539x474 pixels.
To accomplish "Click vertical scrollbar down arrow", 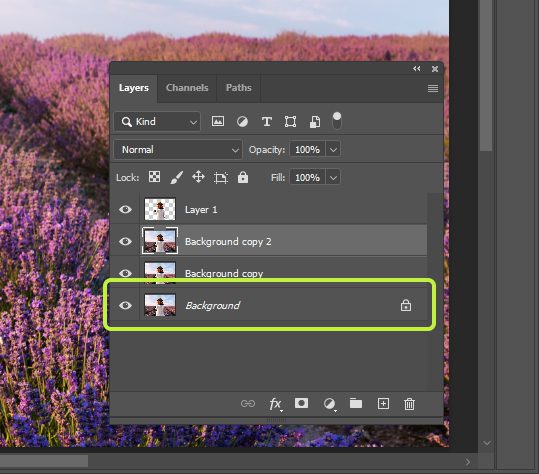I will [x=486, y=443].
